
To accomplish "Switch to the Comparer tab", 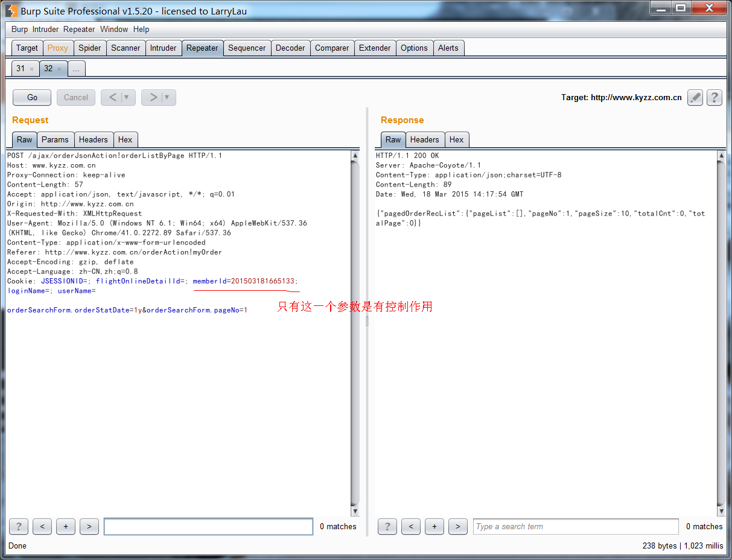I will (332, 48).
